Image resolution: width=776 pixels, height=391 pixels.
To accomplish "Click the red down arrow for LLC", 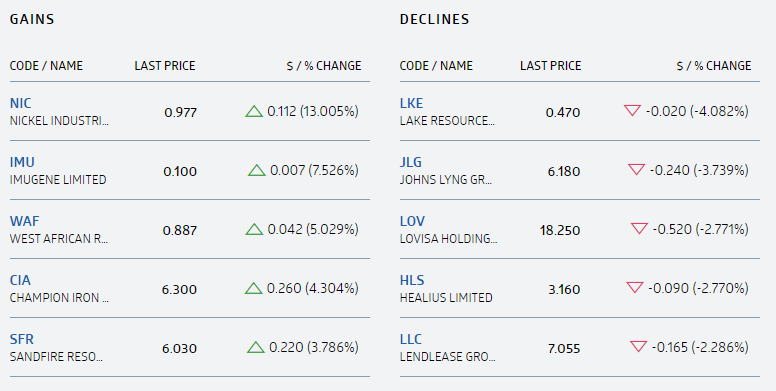I will tap(638, 346).
